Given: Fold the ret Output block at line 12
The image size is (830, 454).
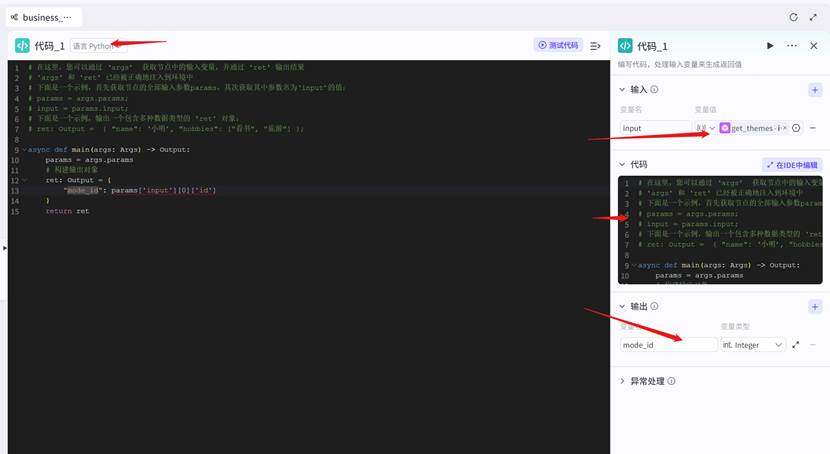Looking at the screenshot, I should 24,180.
